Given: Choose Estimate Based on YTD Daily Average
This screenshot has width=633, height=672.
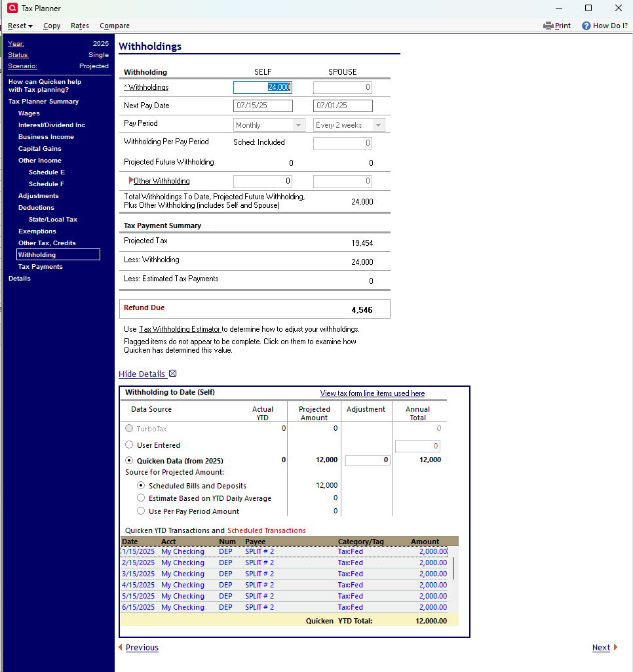Looking at the screenshot, I should coord(141,498).
